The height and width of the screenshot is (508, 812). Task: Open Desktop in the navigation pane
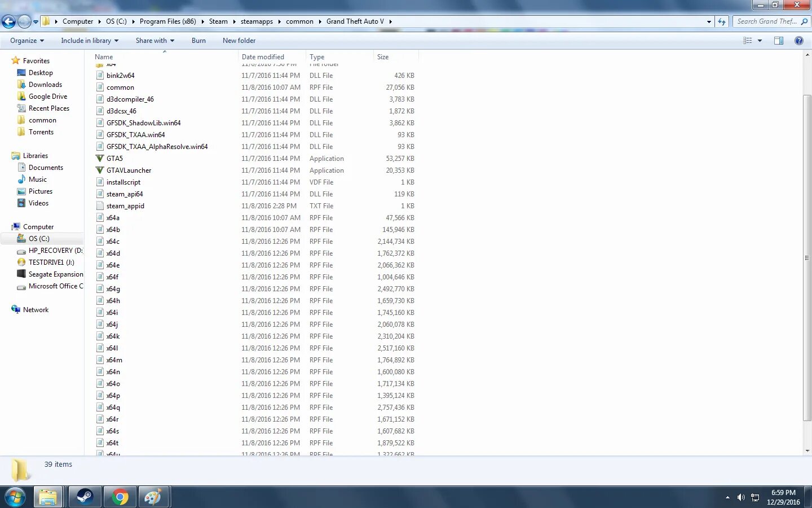(41, 73)
